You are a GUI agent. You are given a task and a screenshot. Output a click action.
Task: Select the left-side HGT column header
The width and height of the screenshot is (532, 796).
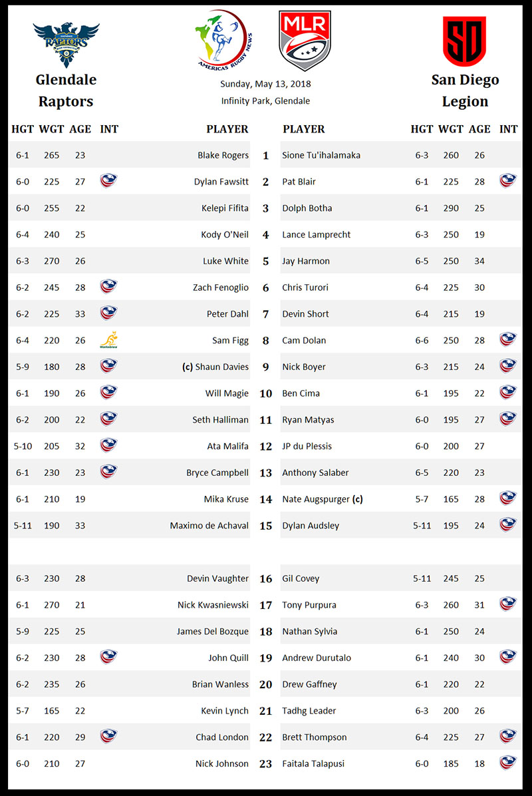point(23,129)
